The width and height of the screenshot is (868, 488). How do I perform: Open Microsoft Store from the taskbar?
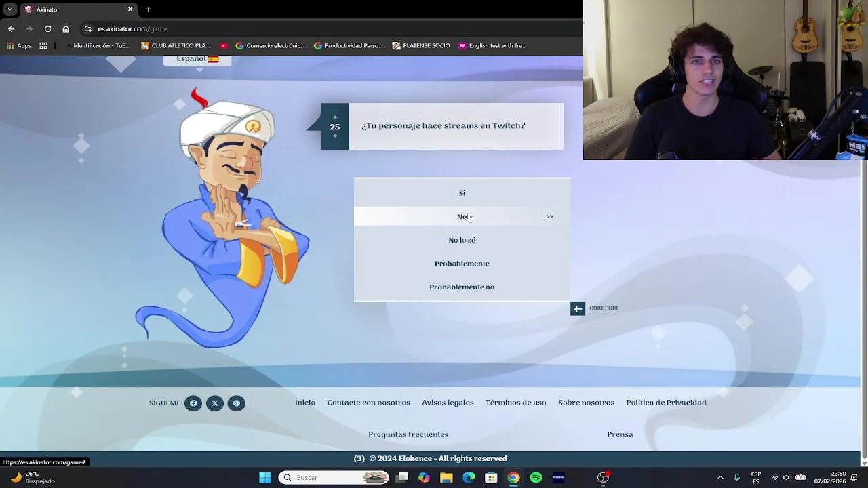[x=491, y=478]
